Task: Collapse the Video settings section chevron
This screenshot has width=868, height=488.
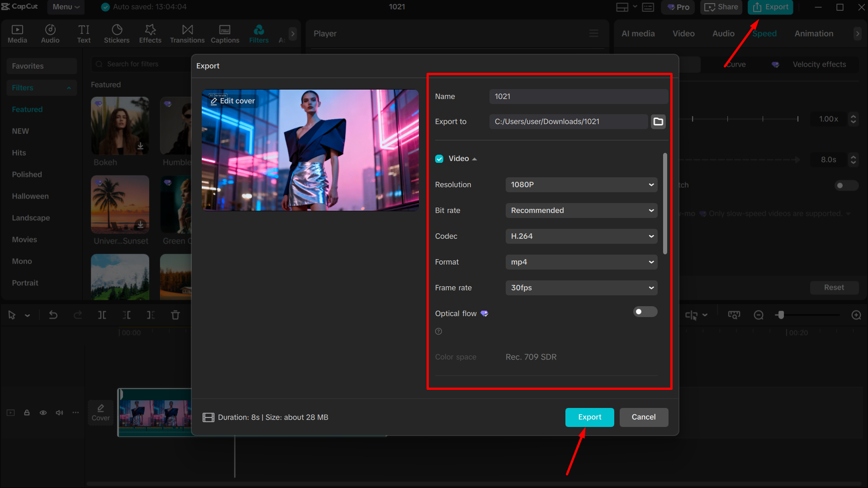Action: 474,158
